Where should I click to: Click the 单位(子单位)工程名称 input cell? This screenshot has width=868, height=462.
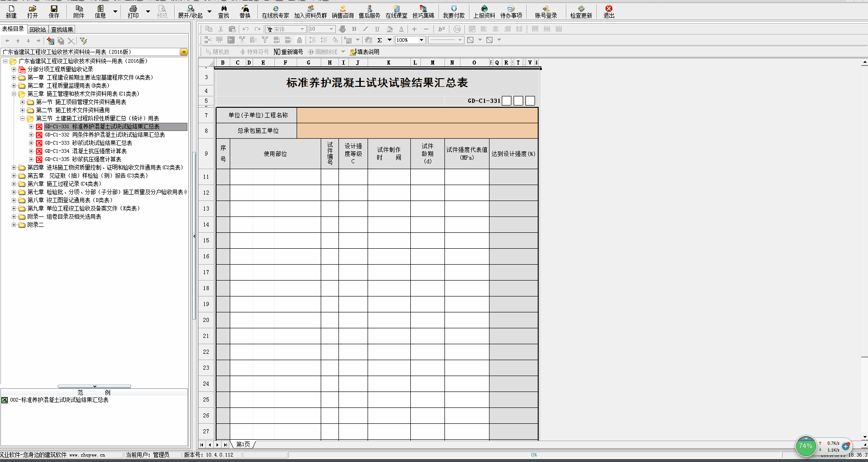[x=417, y=115]
